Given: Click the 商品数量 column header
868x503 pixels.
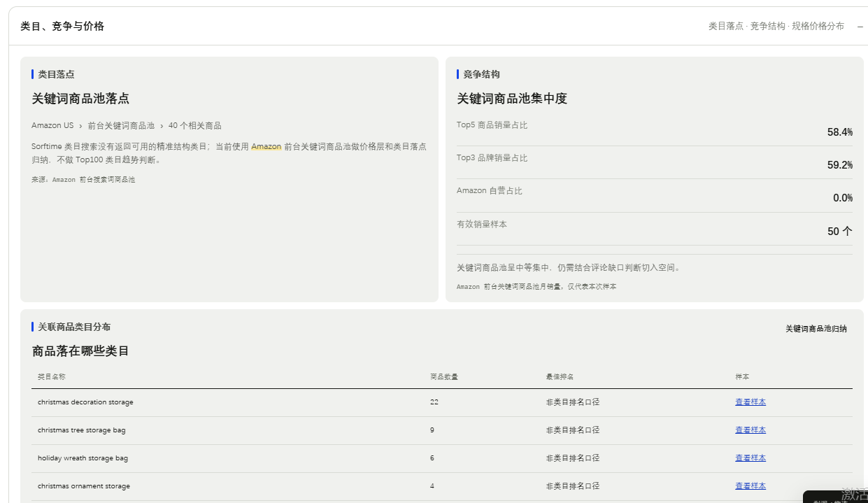Looking at the screenshot, I should 444,376.
